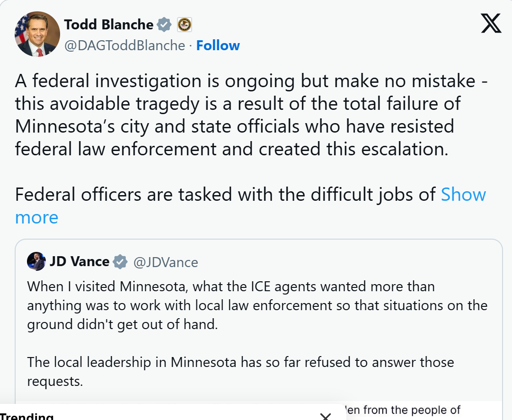Click the blue verified badge beside Todd Blanche
This screenshot has width=512, height=420.
pos(164,24)
